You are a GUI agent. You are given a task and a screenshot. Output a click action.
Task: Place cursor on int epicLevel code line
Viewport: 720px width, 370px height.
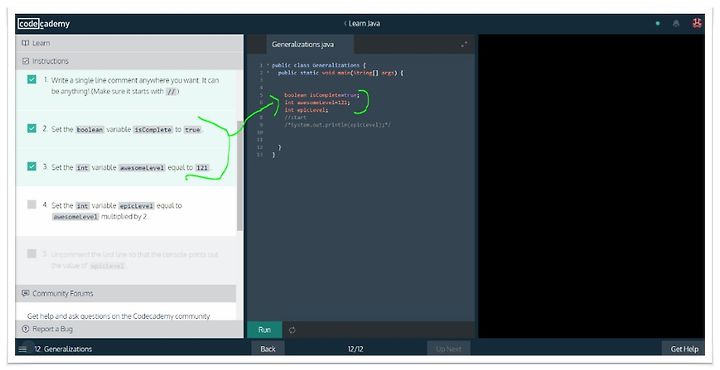coord(306,110)
